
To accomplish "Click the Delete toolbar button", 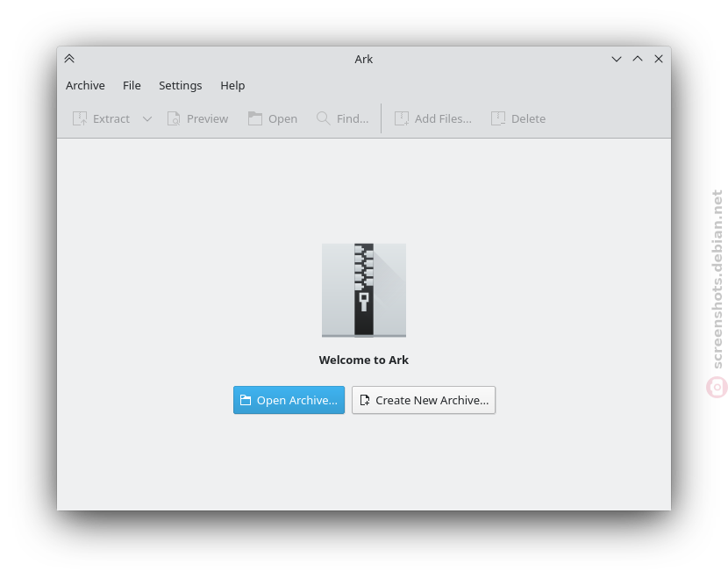I will (x=518, y=119).
